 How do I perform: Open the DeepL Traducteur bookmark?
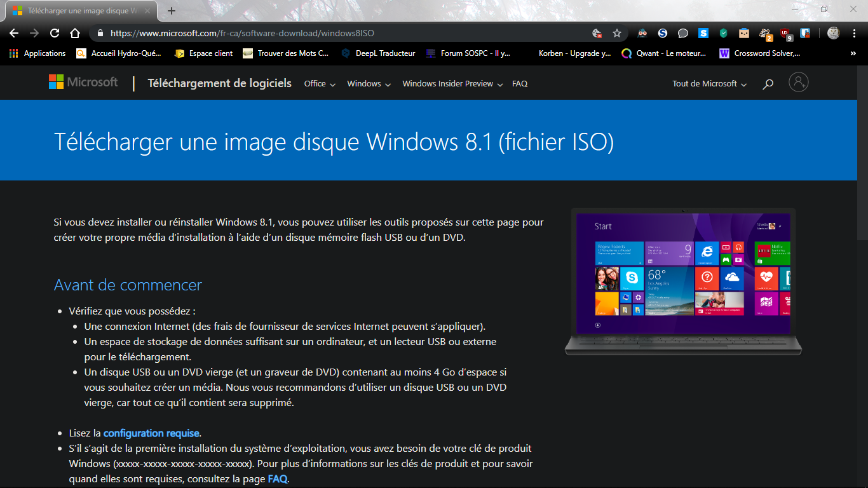tap(378, 53)
